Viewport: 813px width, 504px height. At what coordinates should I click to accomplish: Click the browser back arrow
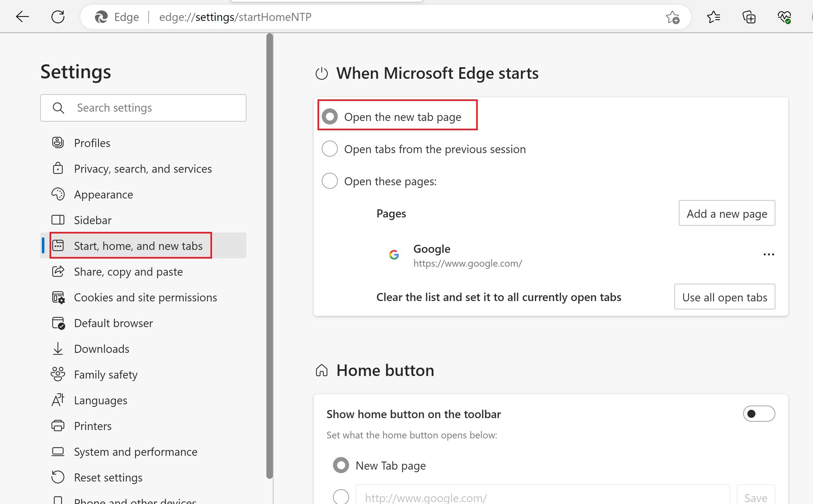pyautogui.click(x=22, y=17)
